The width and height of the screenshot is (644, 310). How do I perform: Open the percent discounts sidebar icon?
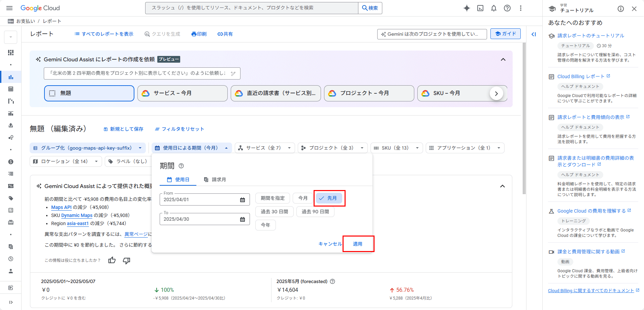(11, 186)
